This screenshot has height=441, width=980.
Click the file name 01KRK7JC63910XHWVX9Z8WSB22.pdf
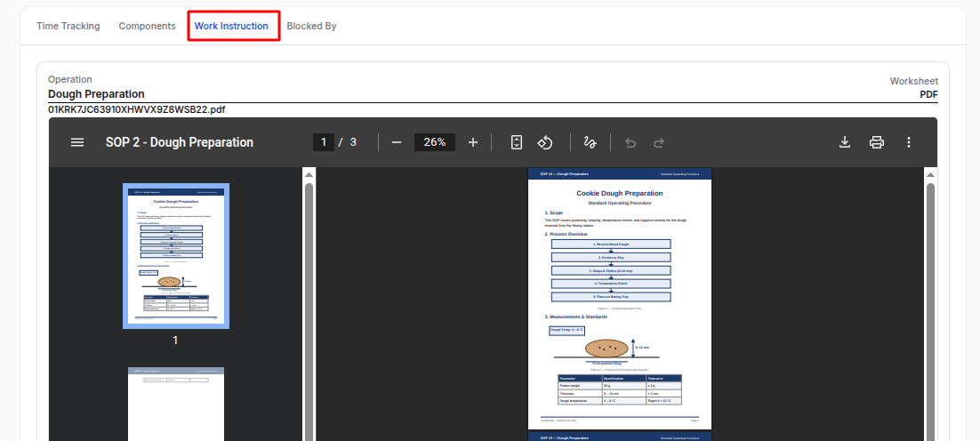click(136, 110)
